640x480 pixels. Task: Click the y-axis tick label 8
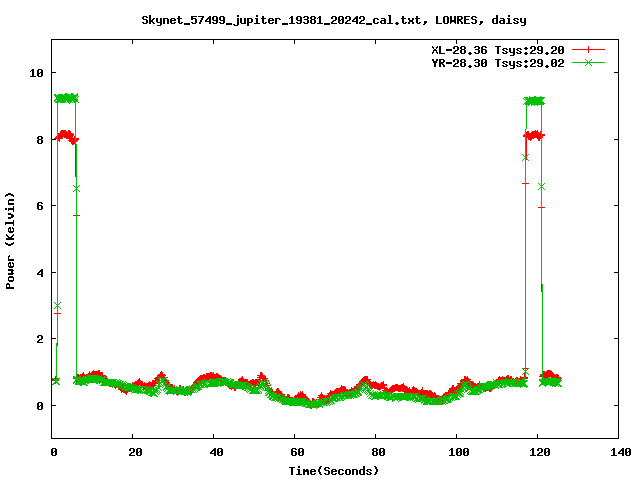click(x=40, y=140)
